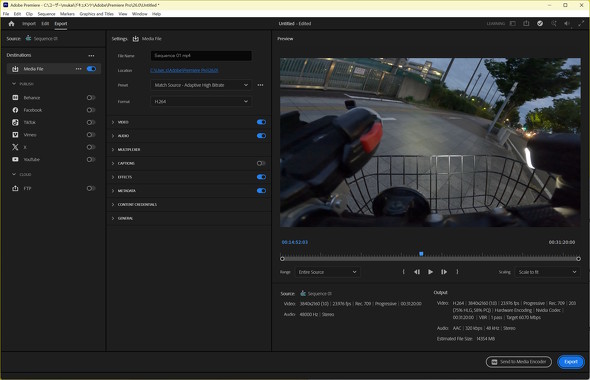Enable Vimeo publishing toggle

(x=91, y=135)
